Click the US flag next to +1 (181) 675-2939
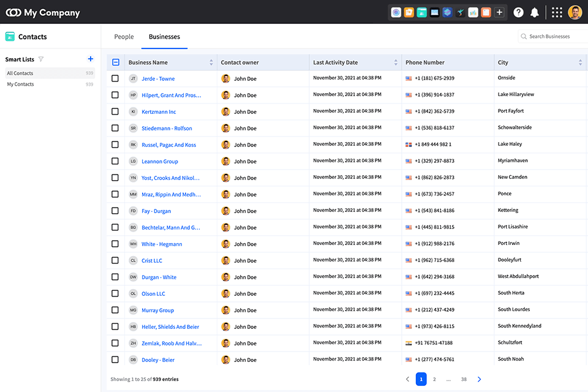 [x=409, y=78]
